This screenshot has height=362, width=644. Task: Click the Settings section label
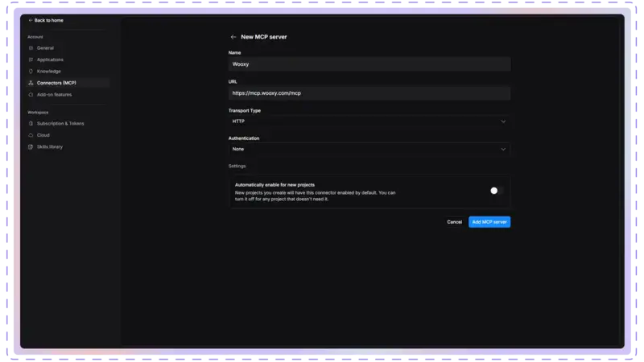237,166
